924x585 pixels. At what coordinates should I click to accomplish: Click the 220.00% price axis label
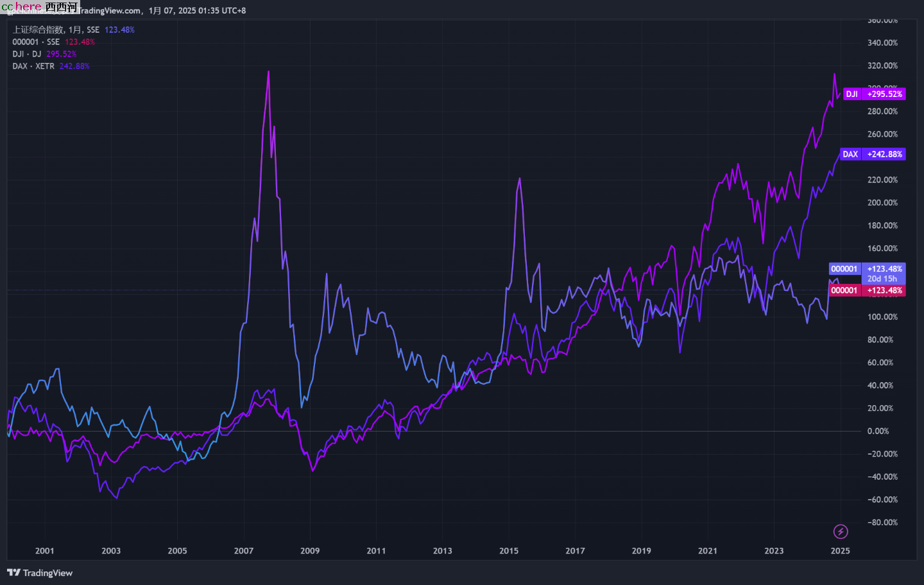coord(882,180)
